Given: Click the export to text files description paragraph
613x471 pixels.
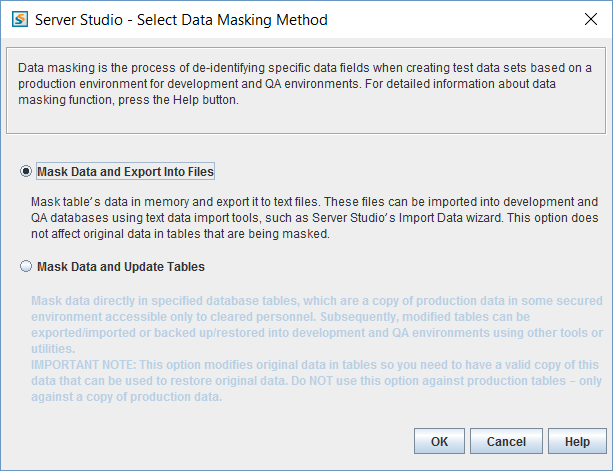Looking at the screenshot, I should pyautogui.click(x=314, y=218).
